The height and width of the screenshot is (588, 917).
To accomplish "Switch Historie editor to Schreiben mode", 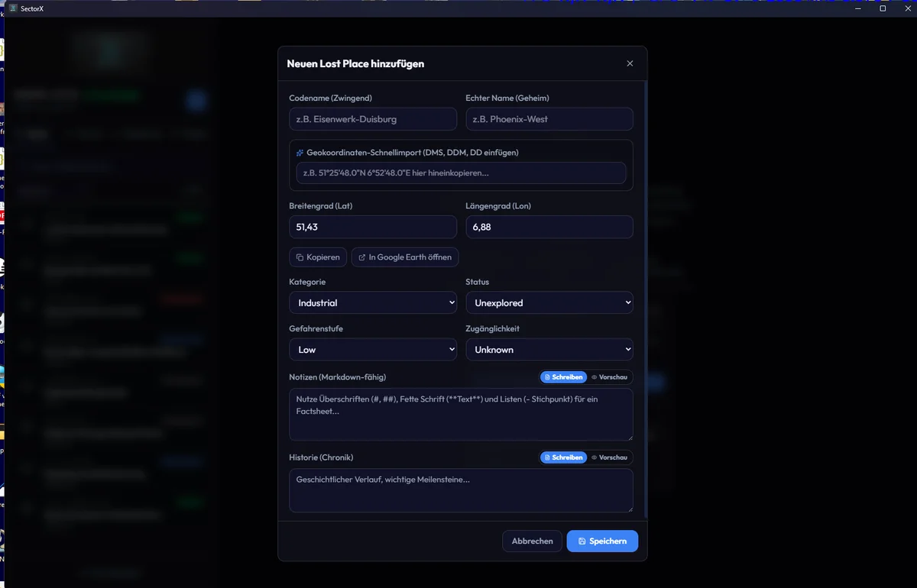I will [x=564, y=457].
